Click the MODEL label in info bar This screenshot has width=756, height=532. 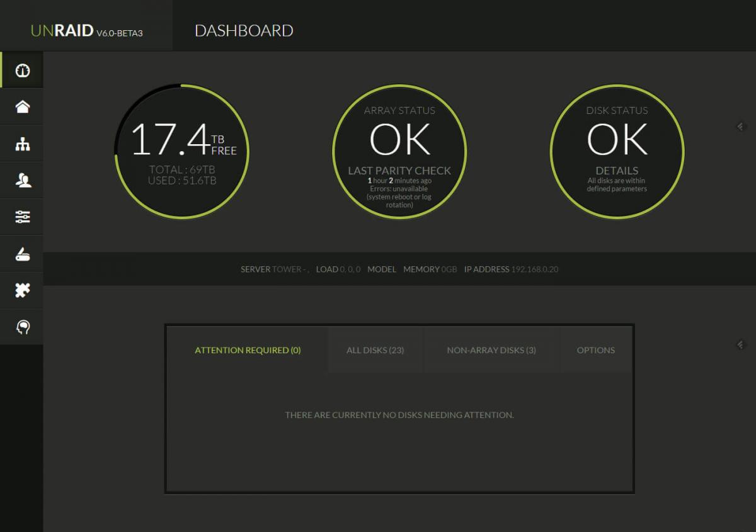tap(382, 269)
